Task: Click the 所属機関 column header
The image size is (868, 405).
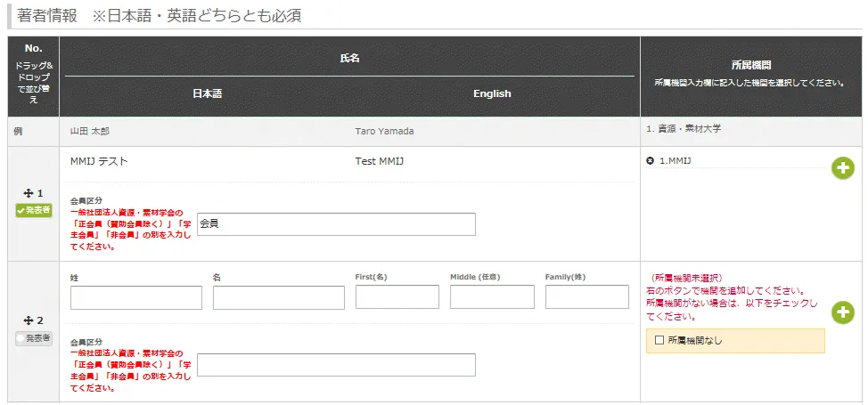Action: click(750, 65)
